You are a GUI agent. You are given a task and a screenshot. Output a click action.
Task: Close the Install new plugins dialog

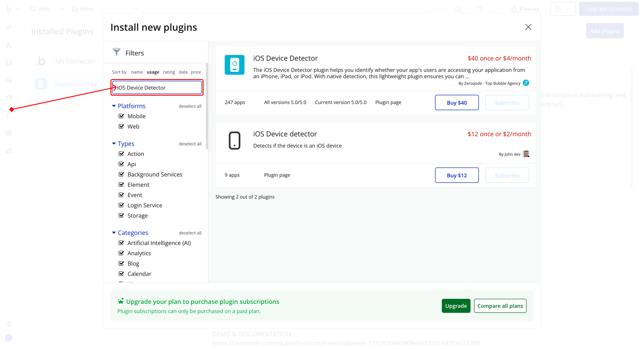point(528,27)
